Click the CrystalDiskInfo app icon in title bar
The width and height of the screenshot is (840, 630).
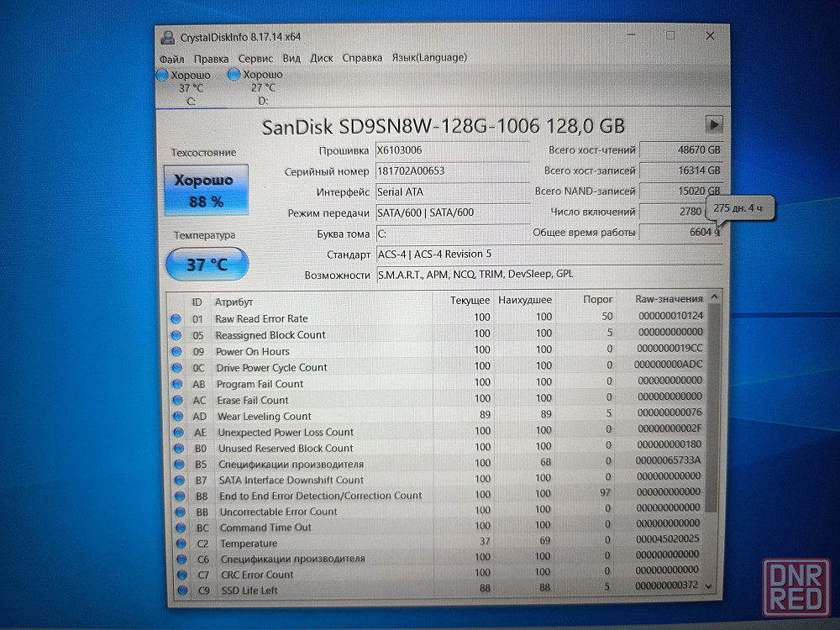[x=168, y=37]
